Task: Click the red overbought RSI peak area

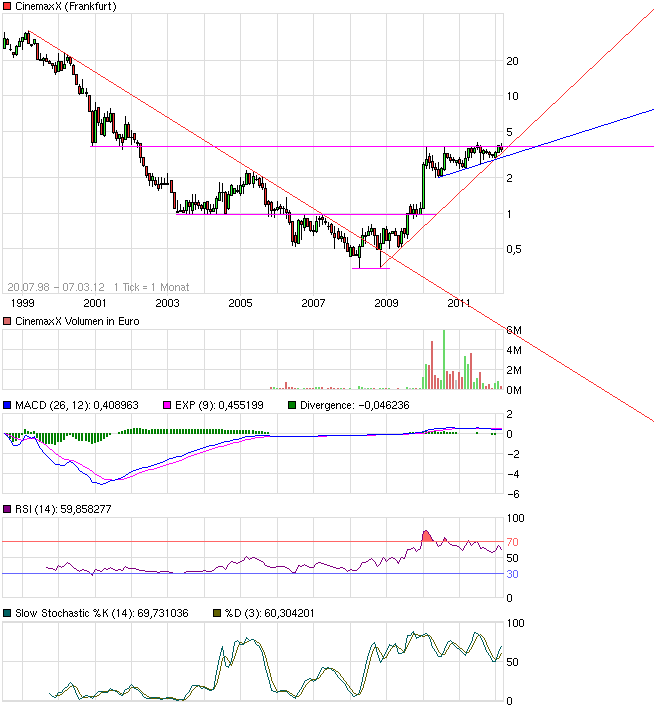Action: coord(428,537)
